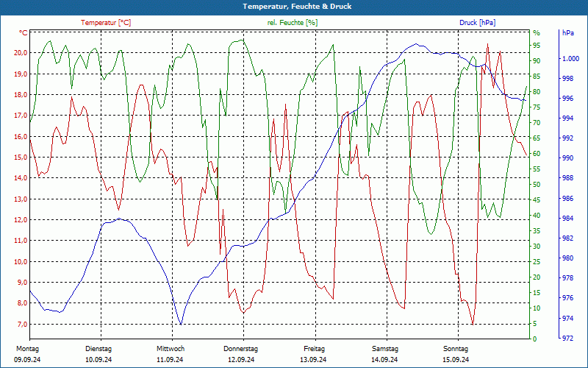Click the '16,0' temperature axis value
This screenshot has height=368, width=588.
[21, 137]
